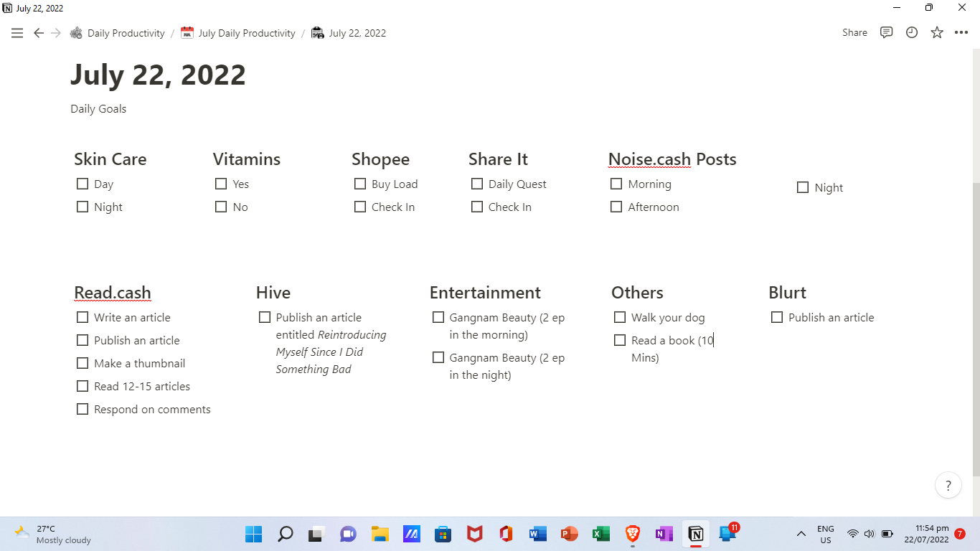The width and height of the screenshot is (980, 551).
Task: Open the July Daily Productivity breadcrumb
Action: [x=238, y=33]
